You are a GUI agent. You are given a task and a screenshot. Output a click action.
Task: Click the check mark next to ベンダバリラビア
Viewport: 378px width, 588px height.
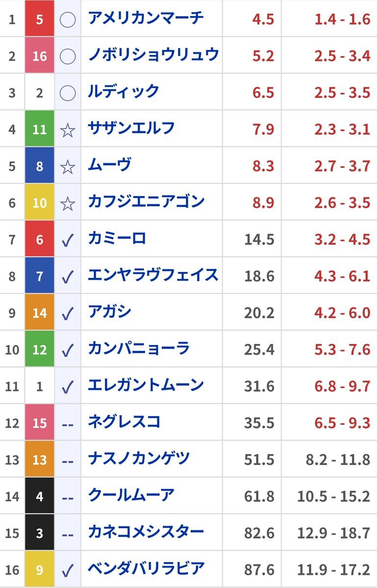pos(67,570)
